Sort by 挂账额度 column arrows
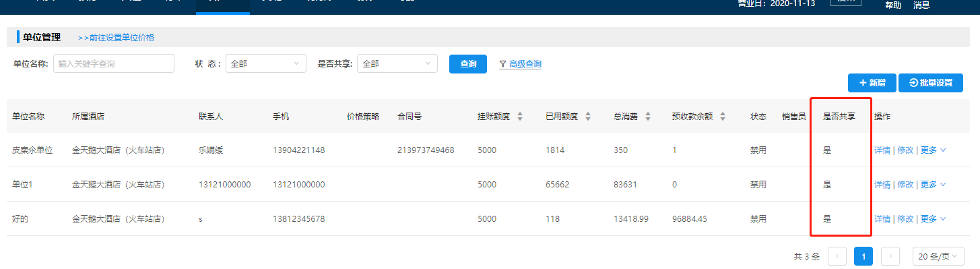980x269 pixels. [x=520, y=116]
